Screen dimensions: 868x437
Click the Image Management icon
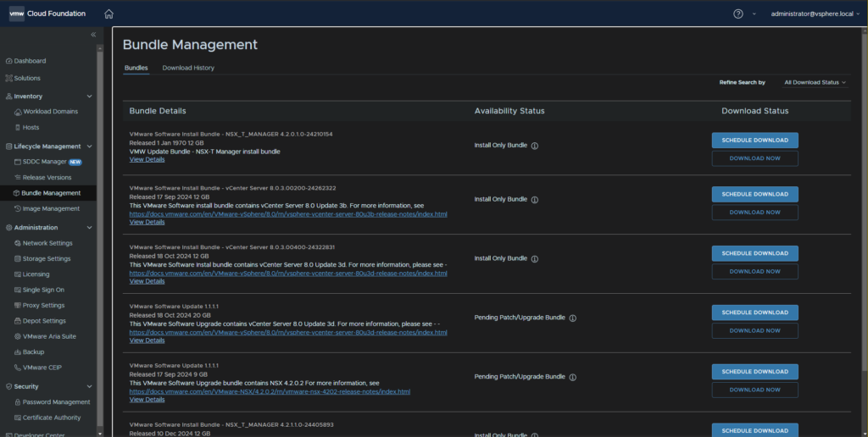coord(19,208)
